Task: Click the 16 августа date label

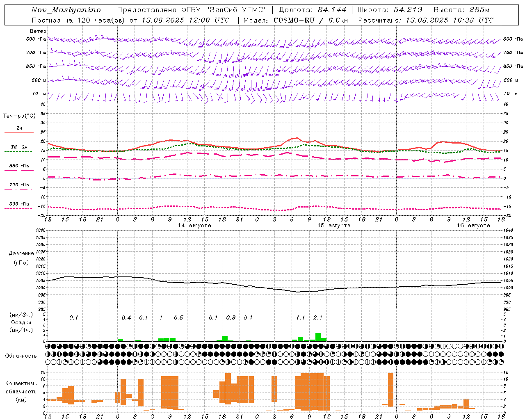Action: point(473,226)
